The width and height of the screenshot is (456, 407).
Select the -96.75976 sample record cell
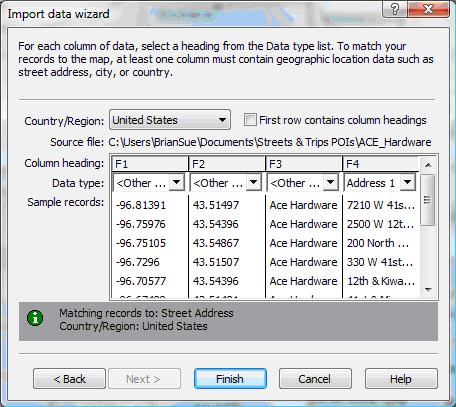141,224
